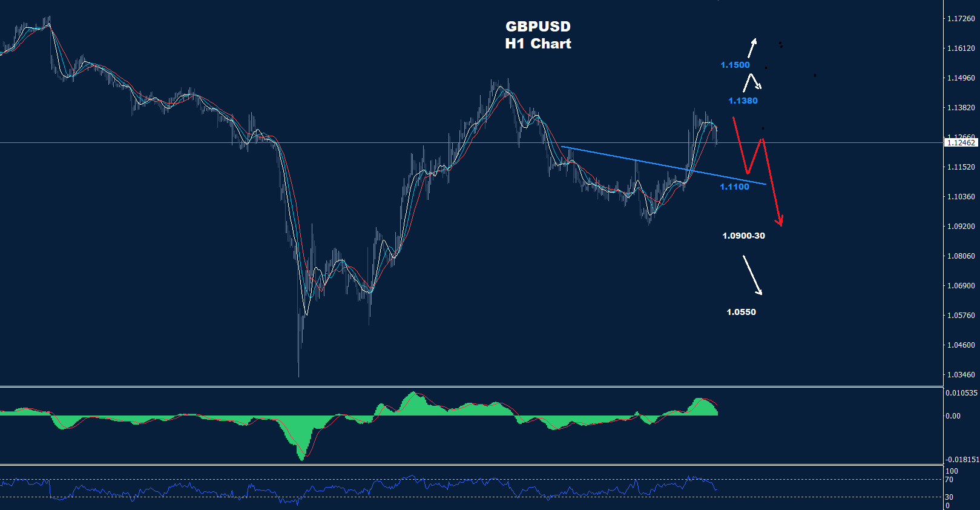
Task: Click the -0.018151 MACD scale value
Action: [x=961, y=460]
